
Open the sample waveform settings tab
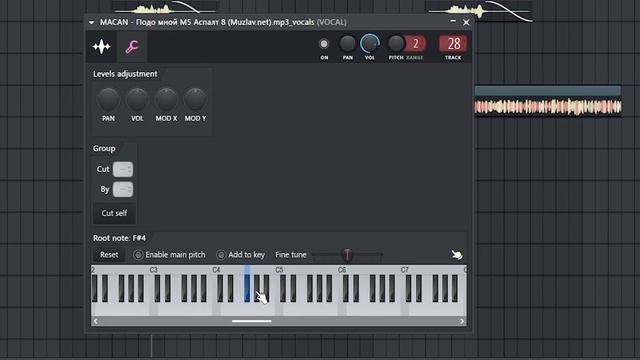[102, 47]
